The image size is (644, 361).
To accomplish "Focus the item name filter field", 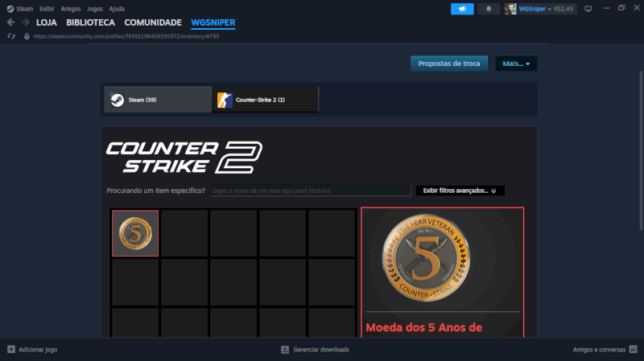I will pyautogui.click(x=311, y=191).
